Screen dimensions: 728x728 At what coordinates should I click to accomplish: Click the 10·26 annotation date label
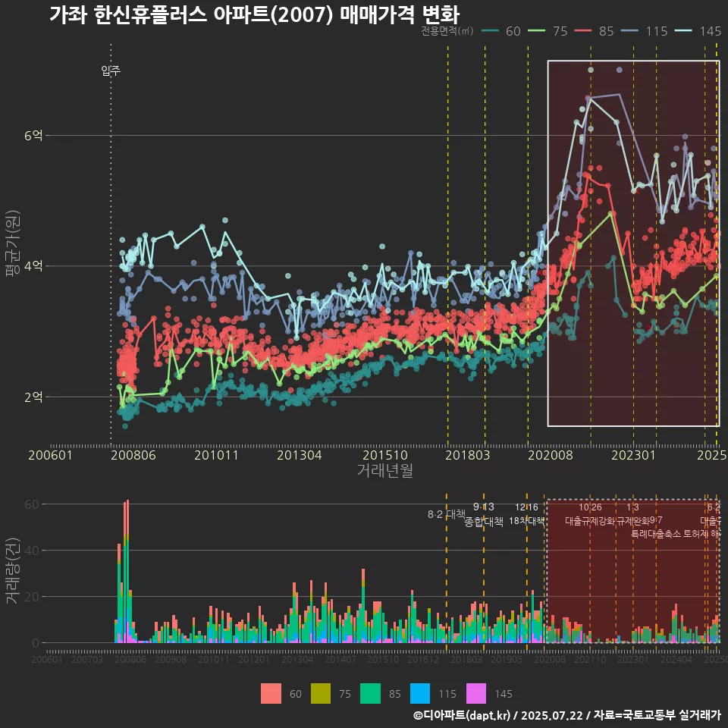point(590,507)
